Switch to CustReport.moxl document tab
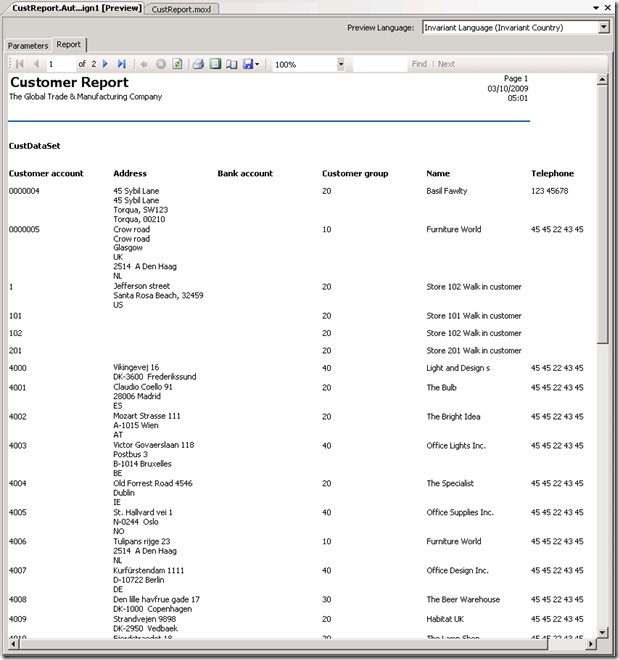 [181, 9]
